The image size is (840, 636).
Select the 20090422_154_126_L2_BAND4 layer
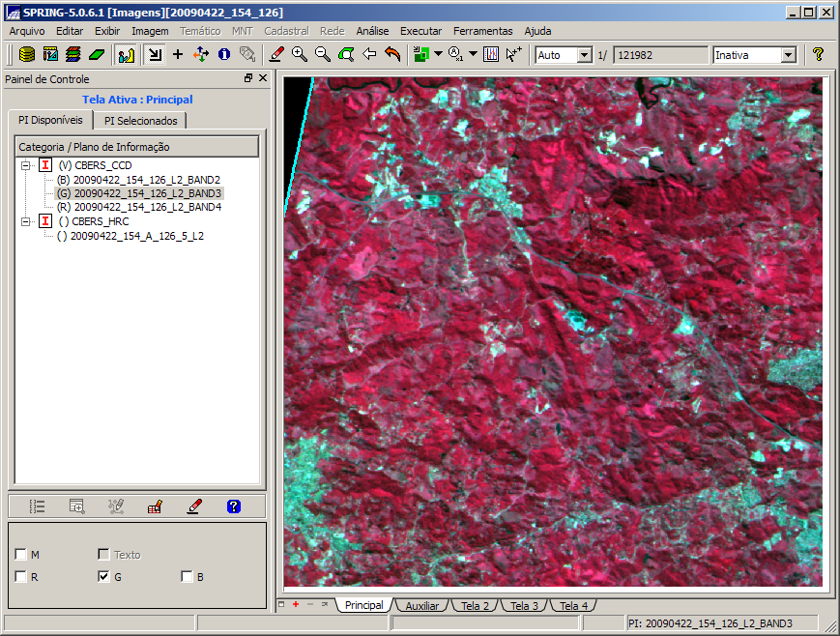point(147,207)
